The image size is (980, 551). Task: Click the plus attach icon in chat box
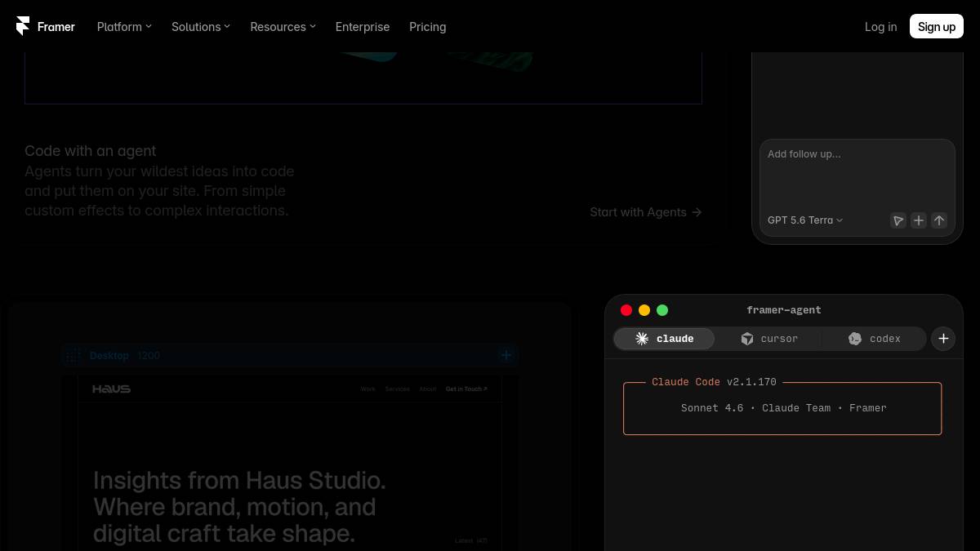click(x=919, y=220)
